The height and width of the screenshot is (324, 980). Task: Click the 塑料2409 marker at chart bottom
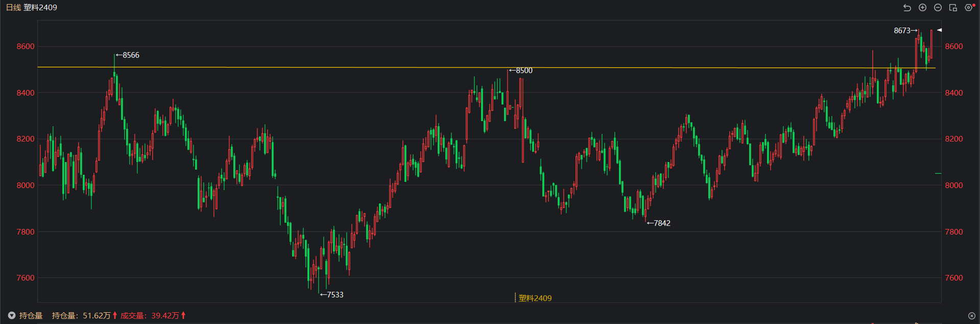click(x=535, y=298)
